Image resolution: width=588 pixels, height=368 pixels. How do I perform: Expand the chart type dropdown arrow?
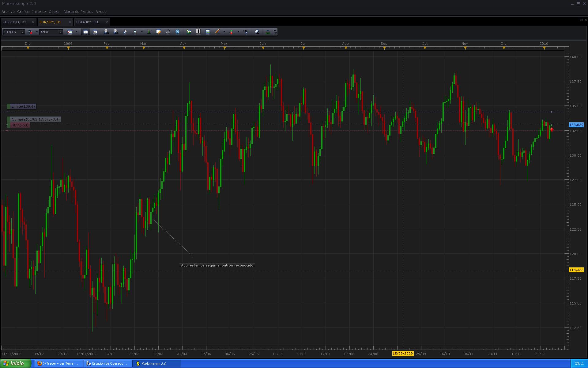pyautogui.click(x=77, y=32)
